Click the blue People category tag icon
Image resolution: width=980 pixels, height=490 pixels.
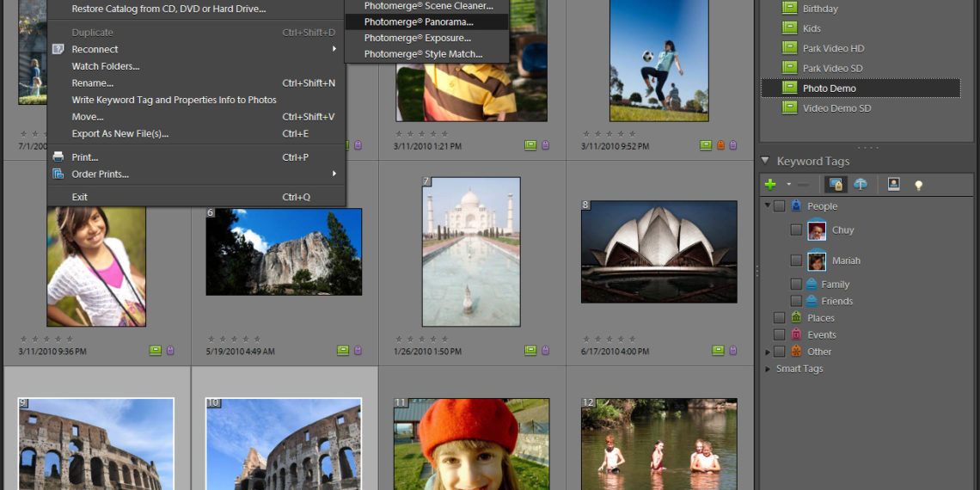click(x=796, y=205)
